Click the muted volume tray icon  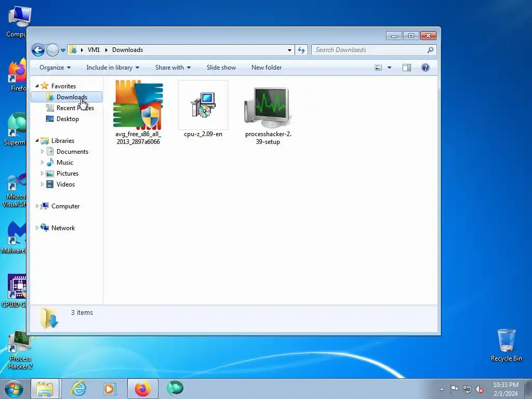click(x=480, y=389)
